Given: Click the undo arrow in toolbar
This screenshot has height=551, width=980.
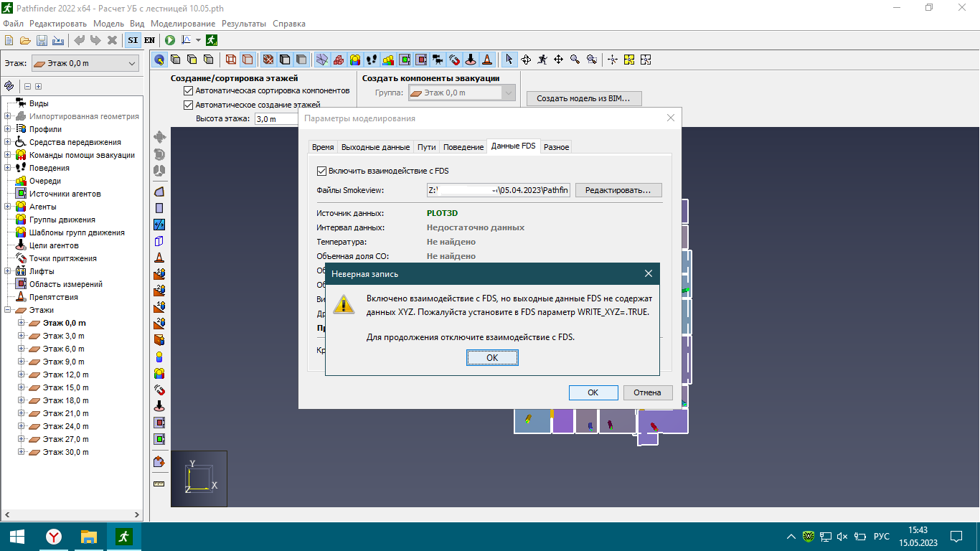Looking at the screenshot, I should coord(79,40).
